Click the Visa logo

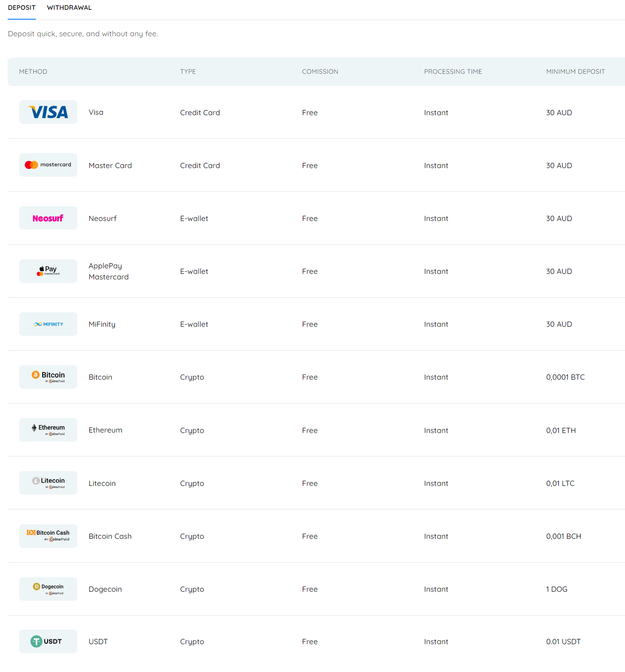tap(48, 112)
